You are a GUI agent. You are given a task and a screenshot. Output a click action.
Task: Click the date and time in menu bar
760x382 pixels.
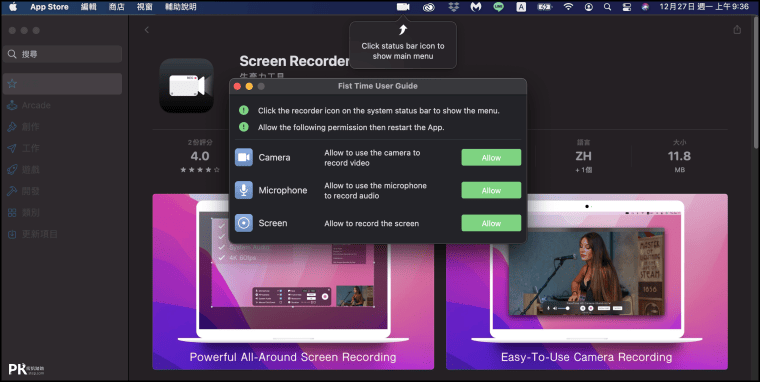704,7
